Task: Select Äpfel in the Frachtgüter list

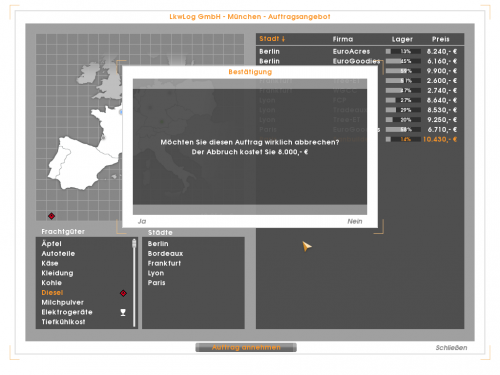Action: (52, 244)
